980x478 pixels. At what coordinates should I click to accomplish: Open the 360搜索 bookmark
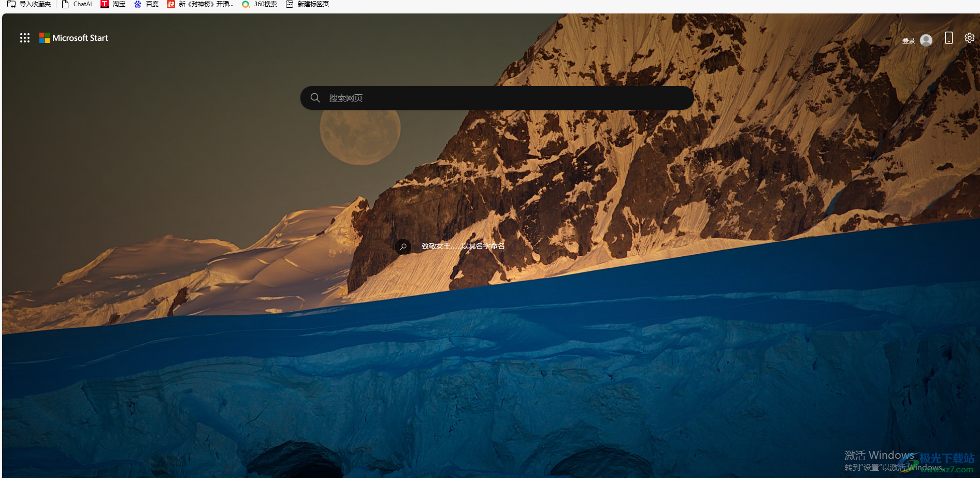(x=260, y=4)
